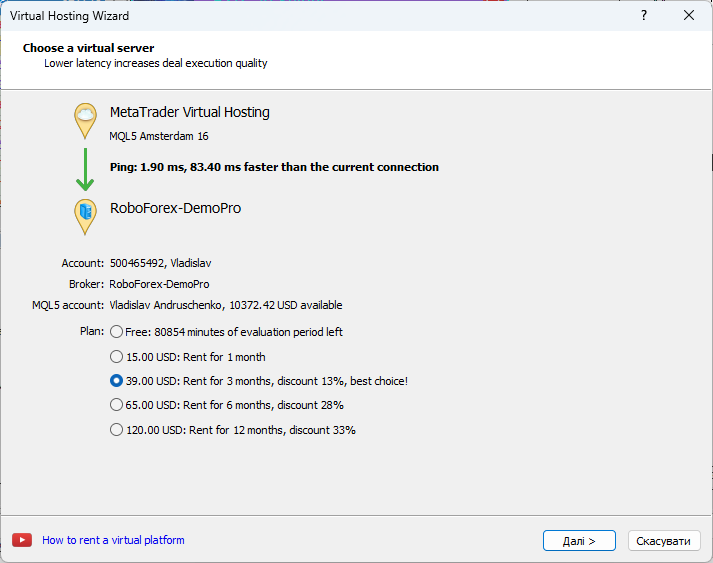This screenshot has height=563, width=713.
Task: Click the green downward arrow icon
Action: (85, 169)
